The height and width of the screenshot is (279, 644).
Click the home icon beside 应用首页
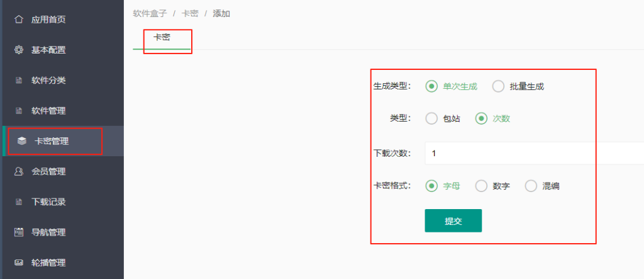(18, 20)
